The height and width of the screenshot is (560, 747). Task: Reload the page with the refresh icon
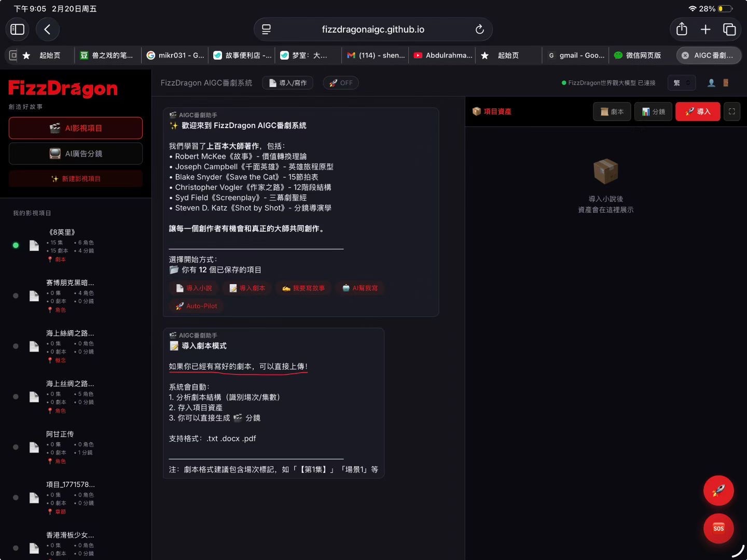coord(479,30)
